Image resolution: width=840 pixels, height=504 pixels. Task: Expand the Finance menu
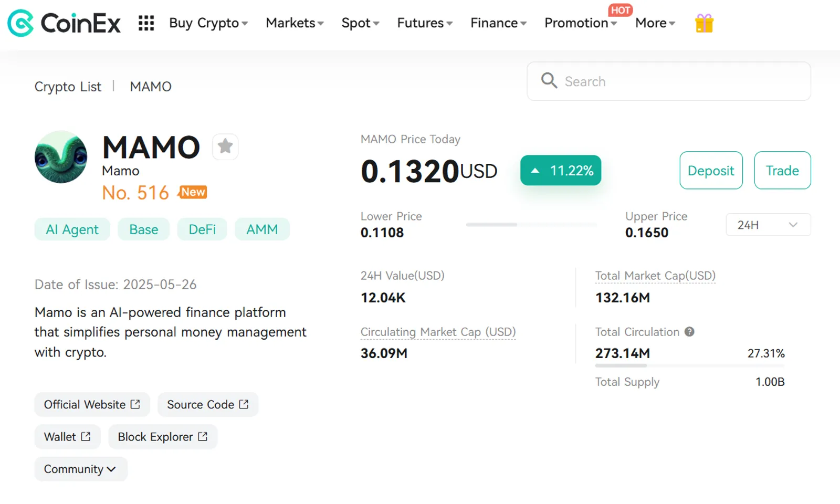point(498,23)
